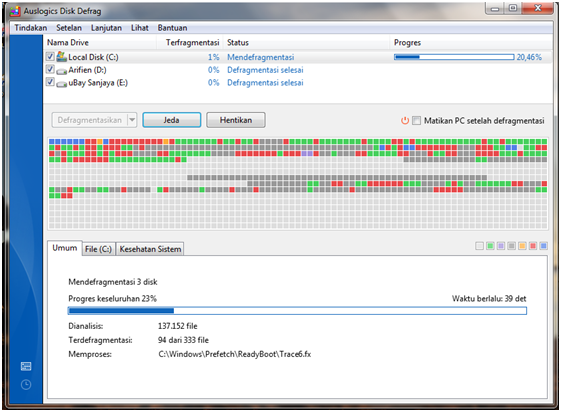Open the Setelan menu
Viewport: 561px width, 412px height.
click(x=69, y=28)
